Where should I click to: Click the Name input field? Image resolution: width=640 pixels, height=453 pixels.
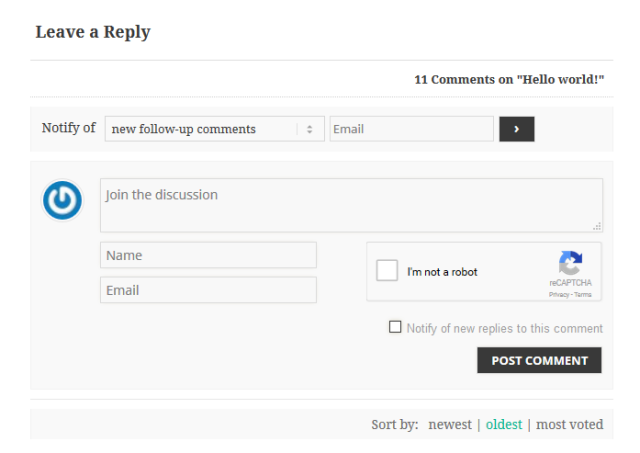tap(209, 255)
